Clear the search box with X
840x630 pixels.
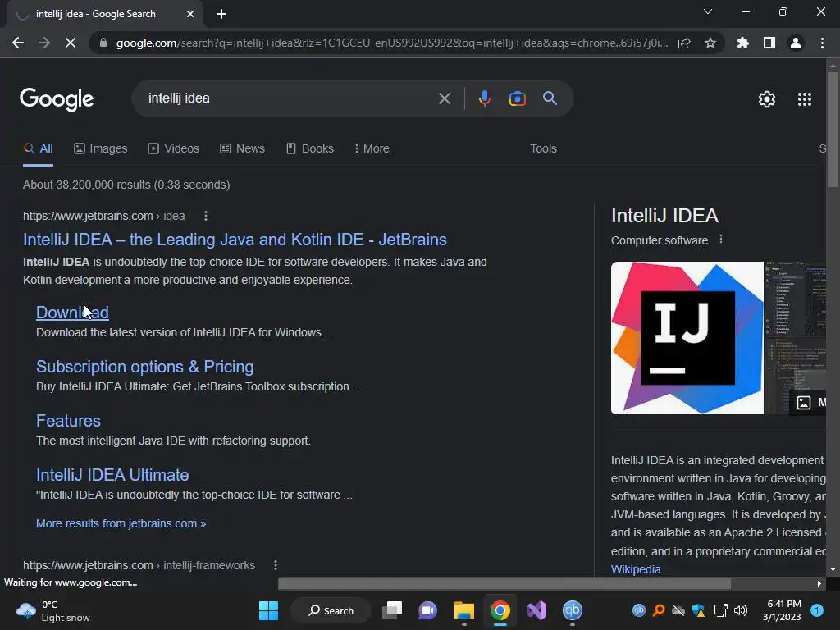pos(444,98)
